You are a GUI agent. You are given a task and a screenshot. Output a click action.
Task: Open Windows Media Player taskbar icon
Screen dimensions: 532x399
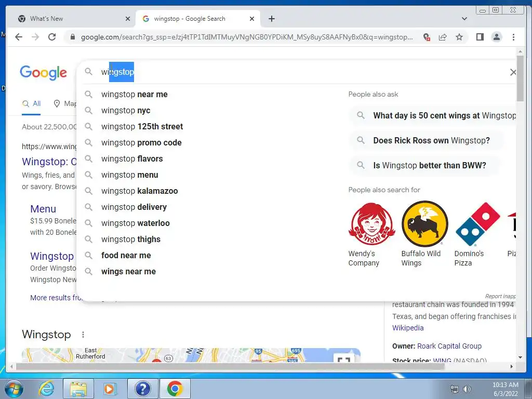click(110, 389)
